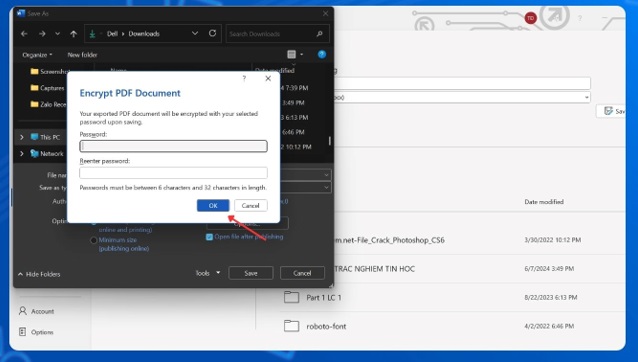
Task: Go up one folder level
Action: click(x=73, y=34)
